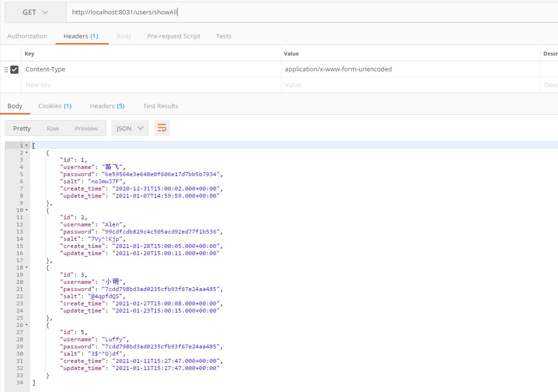This screenshot has width=558, height=392.
Task: Open the request Headers (1) tab
Action: coord(81,36)
